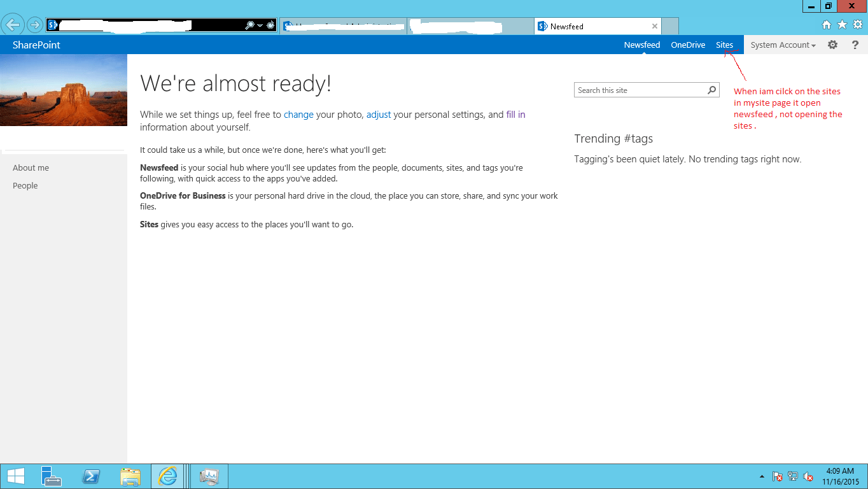Click the refresh icon in the address bar
This screenshot has height=489, width=868.
click(270, 25)
